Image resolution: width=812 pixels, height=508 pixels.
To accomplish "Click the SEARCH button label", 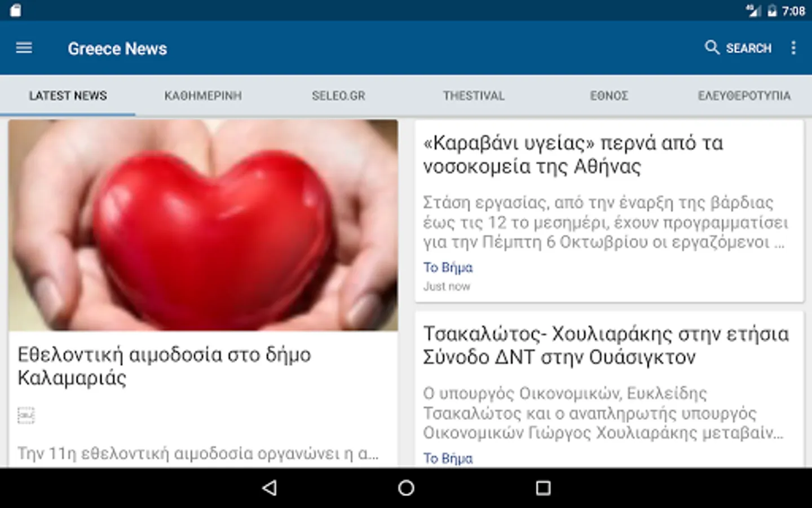I will tap(748, 48).
